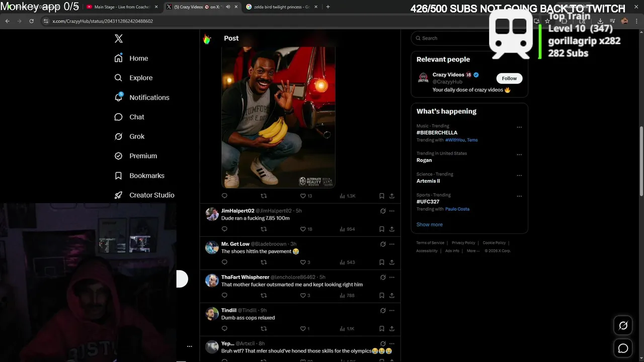
Task: Repost Tindiil's reply
Action: click(x=264, y=328)
